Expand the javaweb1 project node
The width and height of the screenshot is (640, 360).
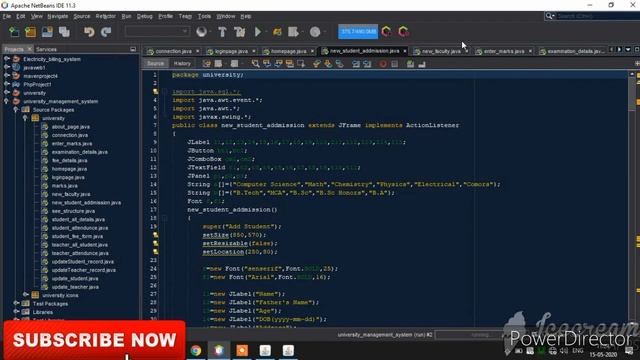click(7, 67)
